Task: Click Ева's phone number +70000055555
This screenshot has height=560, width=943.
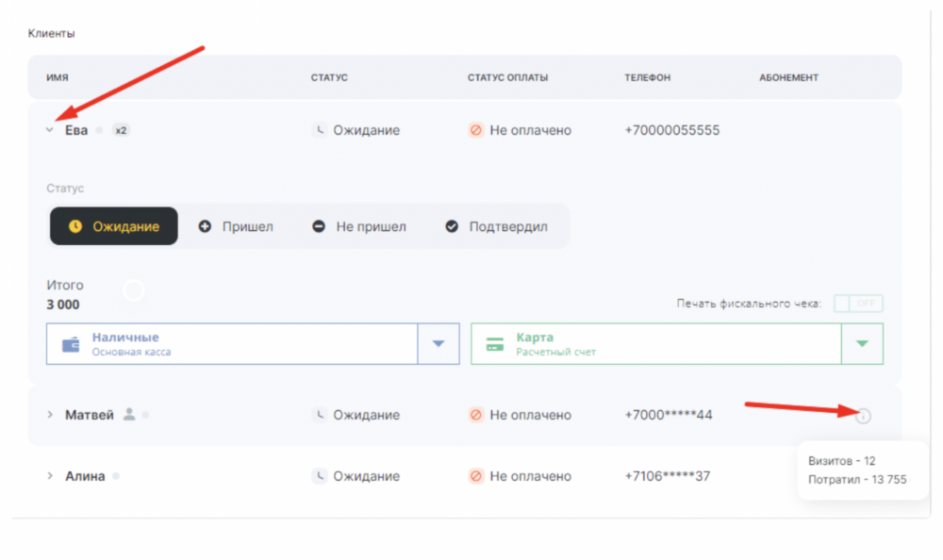Action: pos(671,130)
